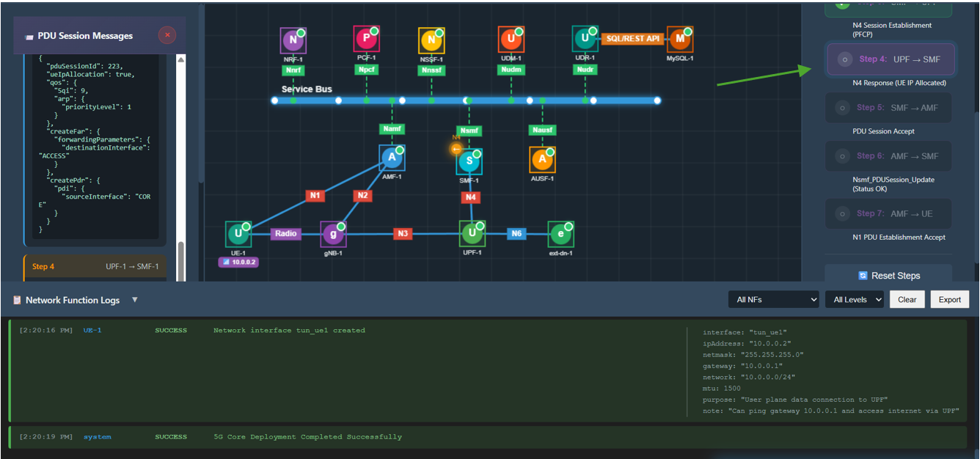Click the AUSF-1 node icon
This screenshot has width=980, height=459.
(x=542, y=159)
